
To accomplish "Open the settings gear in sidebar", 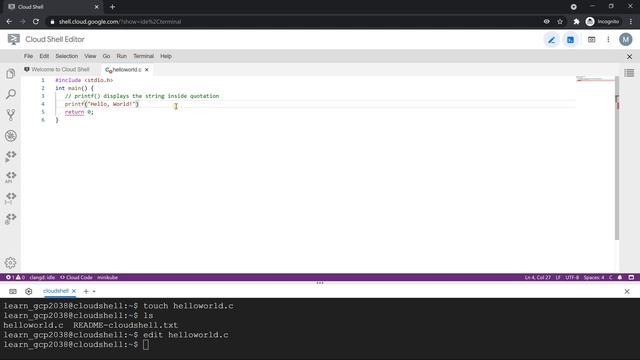I will 11,262.
